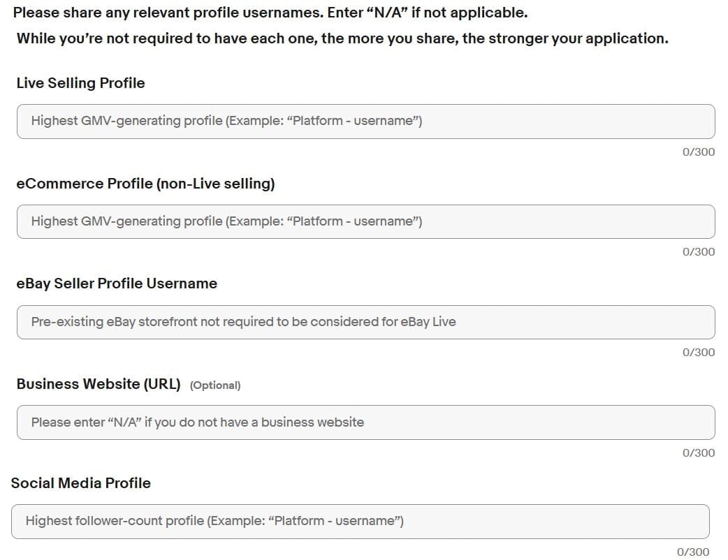Click the "(Optional)" tag beside Business Website
728x560 pixels.
coord(215,385)
